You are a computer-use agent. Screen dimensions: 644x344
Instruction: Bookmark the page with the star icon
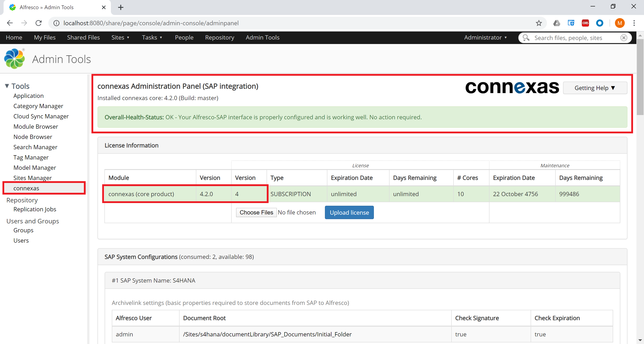(x=539, y=23)
